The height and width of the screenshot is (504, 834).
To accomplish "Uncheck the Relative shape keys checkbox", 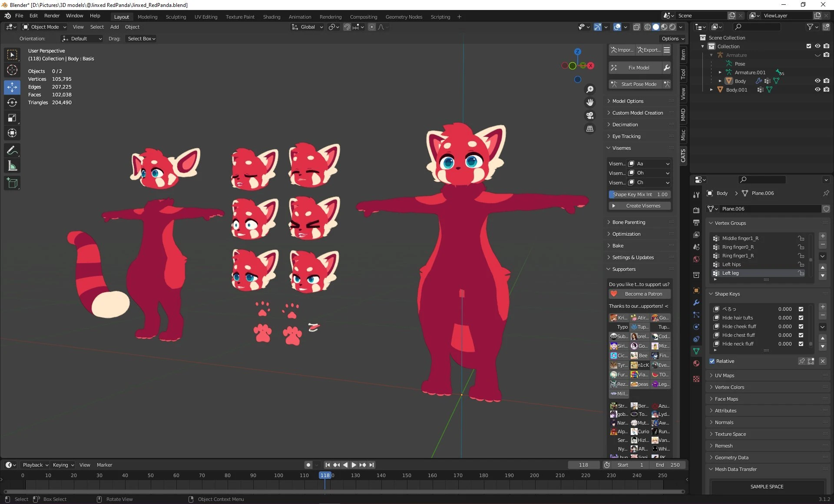I will (x=712, y=361).
